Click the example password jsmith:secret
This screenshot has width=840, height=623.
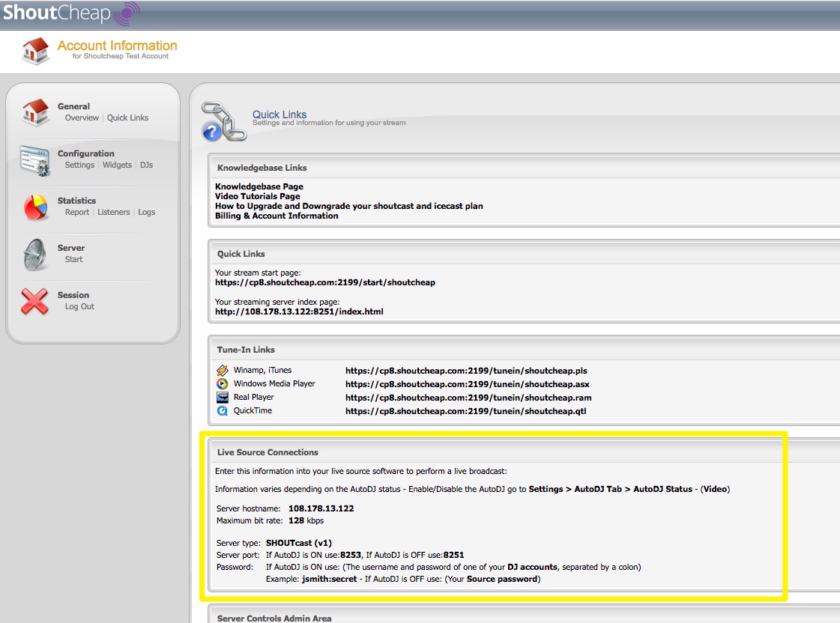pos(330,579)
